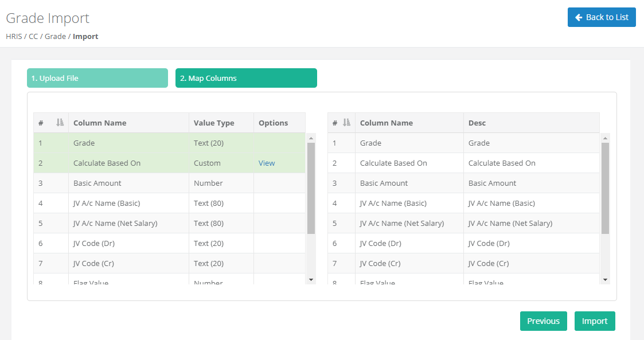Select the Map Columns step tab
The width and height of the screenshot is (644, 340).
pyautogui.click(x=246, y=78)
